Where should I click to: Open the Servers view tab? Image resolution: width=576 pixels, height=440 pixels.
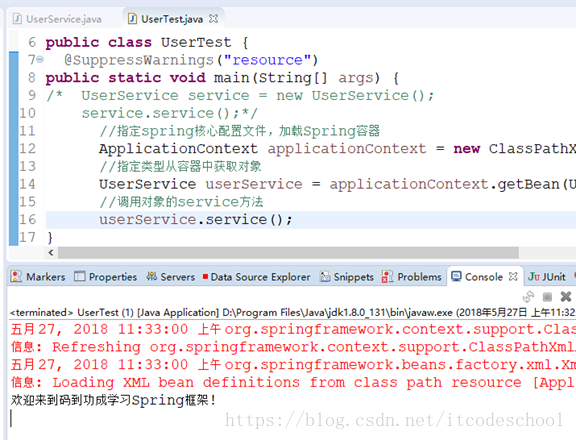click(x=171, y=277)
